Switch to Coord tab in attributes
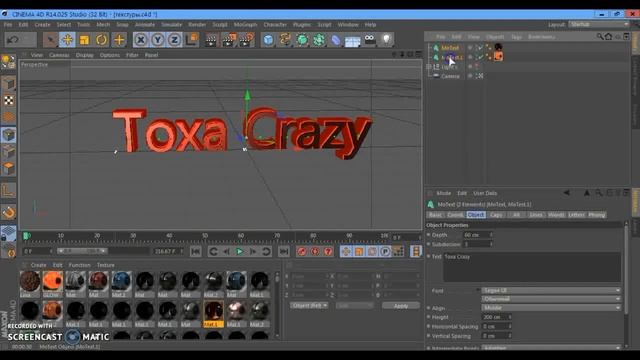Viewport: 640px width, 360px height. pyautogui.click(x=455, y=215)
